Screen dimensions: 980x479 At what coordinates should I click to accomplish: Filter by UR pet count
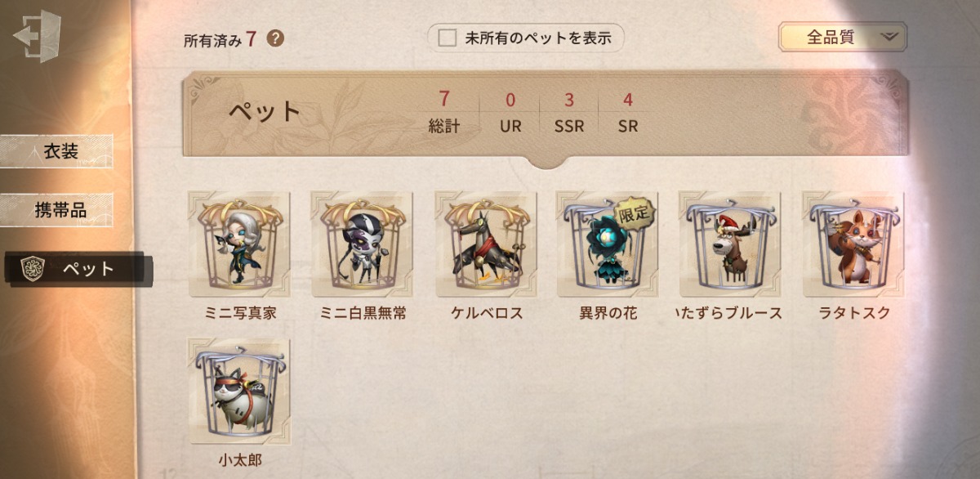(510, 112)
